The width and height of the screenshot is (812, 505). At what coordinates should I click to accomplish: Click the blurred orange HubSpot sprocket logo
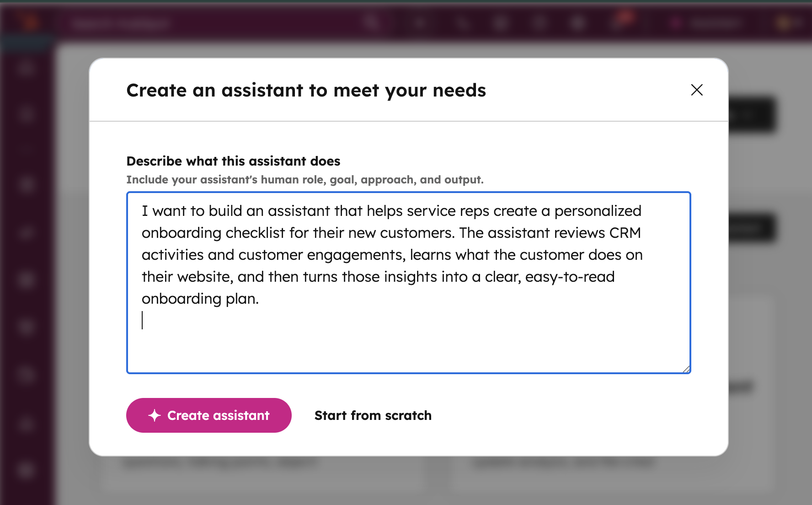pos(29,22)
